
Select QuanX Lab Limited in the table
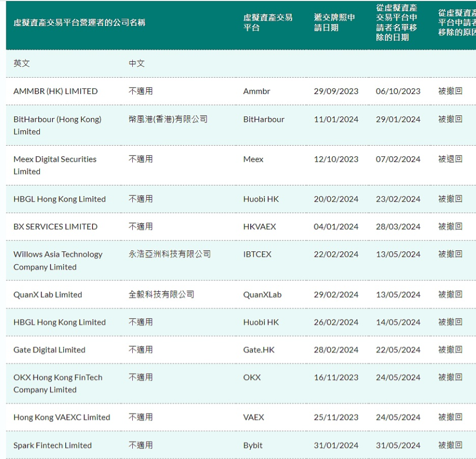tap(47, 295)
